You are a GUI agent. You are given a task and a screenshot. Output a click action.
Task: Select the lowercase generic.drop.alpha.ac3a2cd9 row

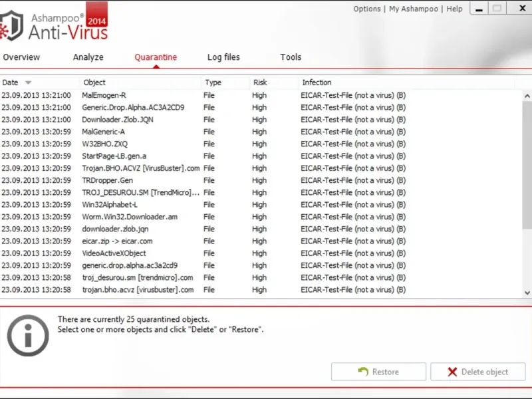tap(261, 265)
